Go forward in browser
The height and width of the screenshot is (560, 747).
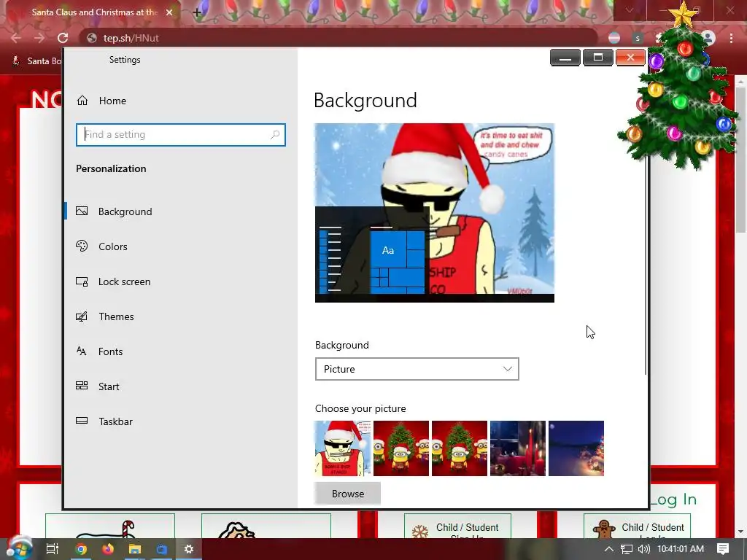[39, 38]
